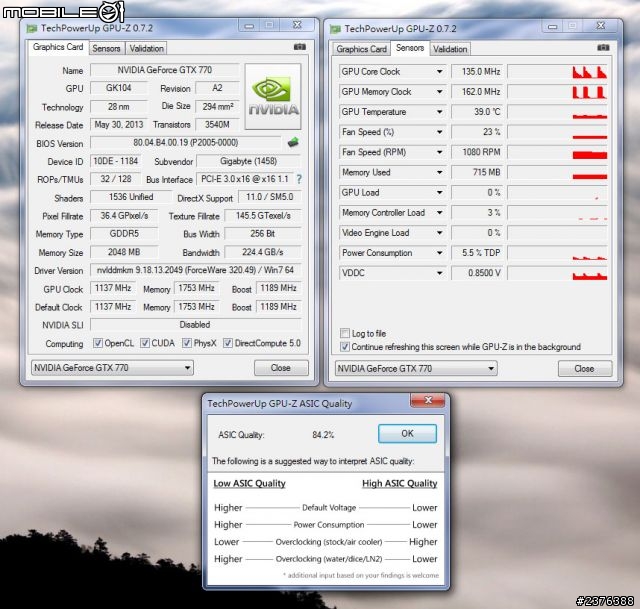Click the GPU field showing GK104
The image size is (640, 609).
click(118, 88)
